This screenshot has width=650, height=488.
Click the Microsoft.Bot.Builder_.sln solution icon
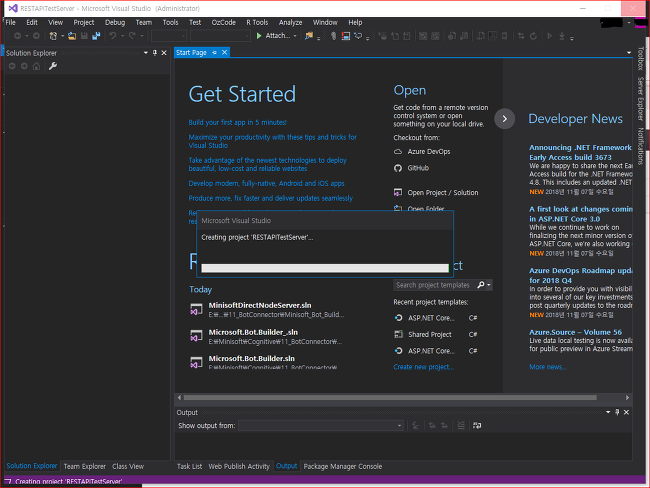click(x=196, y=336)
